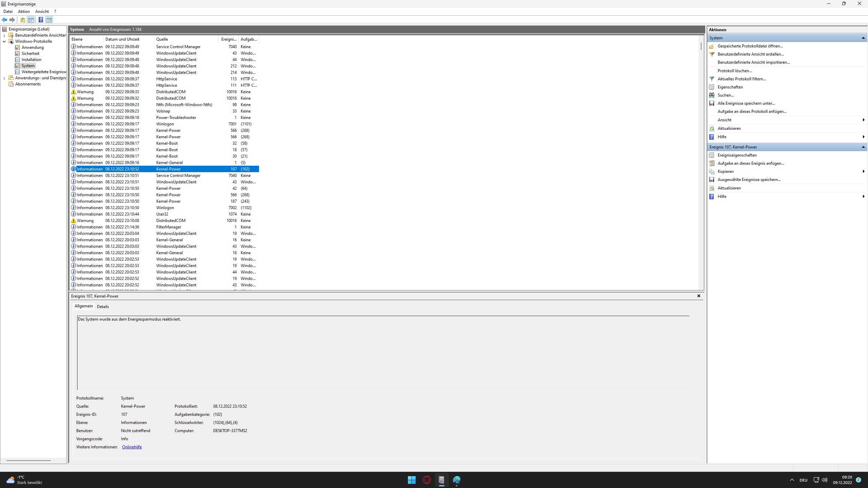Open the Aktion menu
The image size is (868, 488).
coord(24,12)
